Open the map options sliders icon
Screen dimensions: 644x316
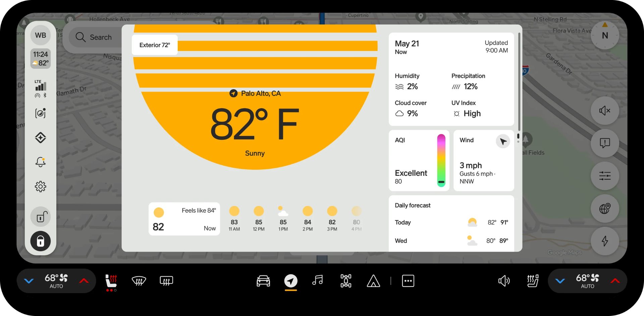pyautogui.click(x=605, y=176)
